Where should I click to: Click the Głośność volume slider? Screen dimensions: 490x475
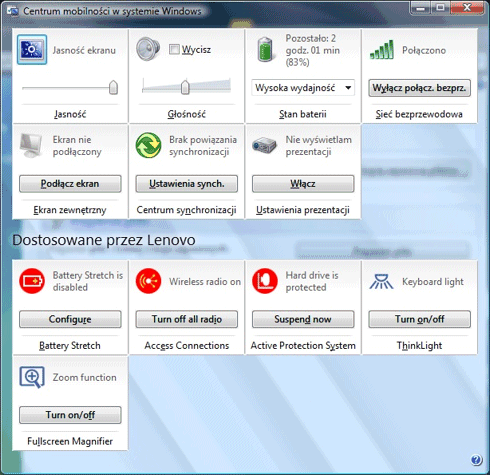click(186, 87)
